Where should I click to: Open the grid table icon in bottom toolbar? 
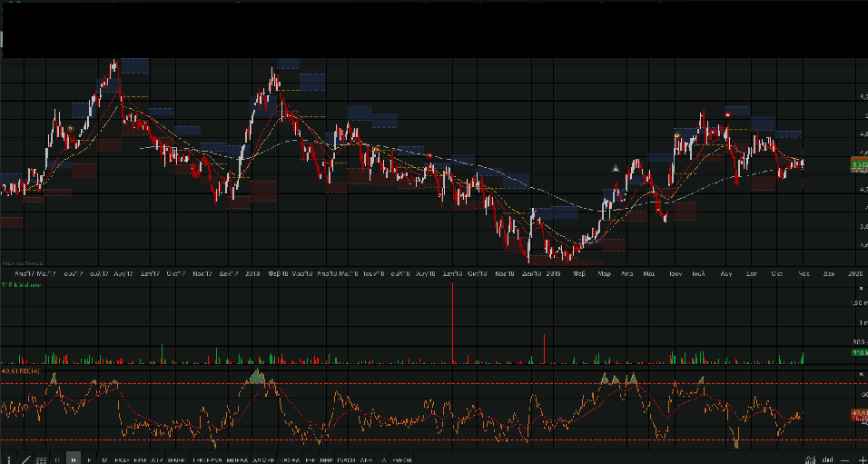[x=41, y=460]
